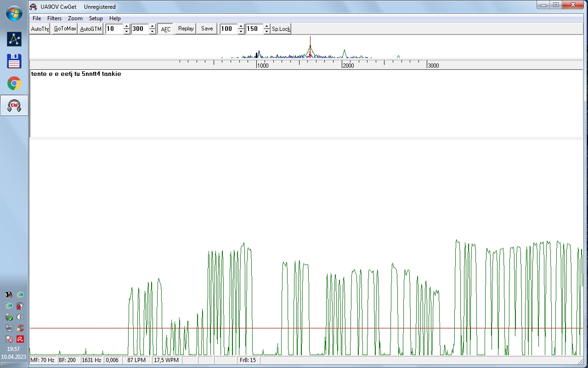
Task: Increase the 10 value with up arrow
Action: coord(127,26)
